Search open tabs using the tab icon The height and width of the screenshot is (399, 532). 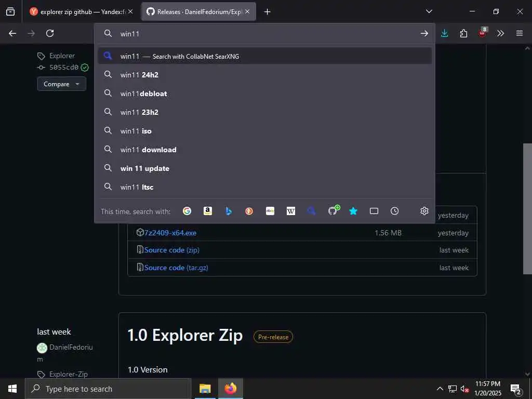(374, 211)
